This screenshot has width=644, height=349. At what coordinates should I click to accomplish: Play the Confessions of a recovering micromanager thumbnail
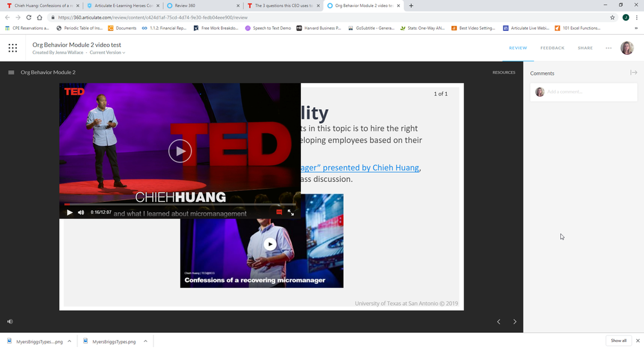(270, 244)
